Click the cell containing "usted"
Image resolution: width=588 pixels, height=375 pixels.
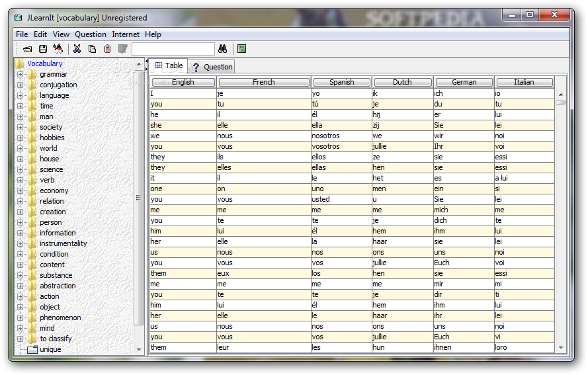[x=341, y=199]
